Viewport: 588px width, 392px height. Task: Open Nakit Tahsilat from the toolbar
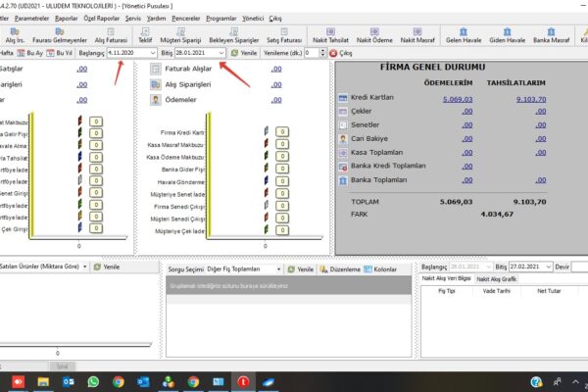pos(330,33)
